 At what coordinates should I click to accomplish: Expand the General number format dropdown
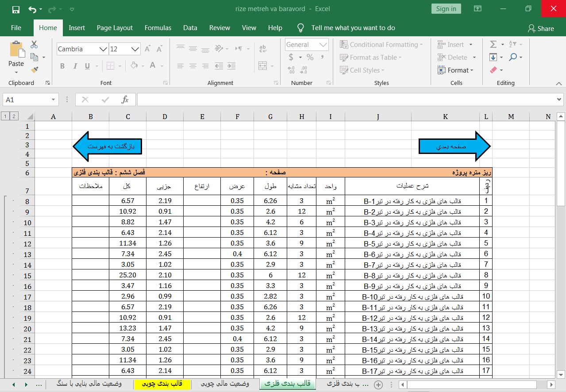[x=323, y=45]
